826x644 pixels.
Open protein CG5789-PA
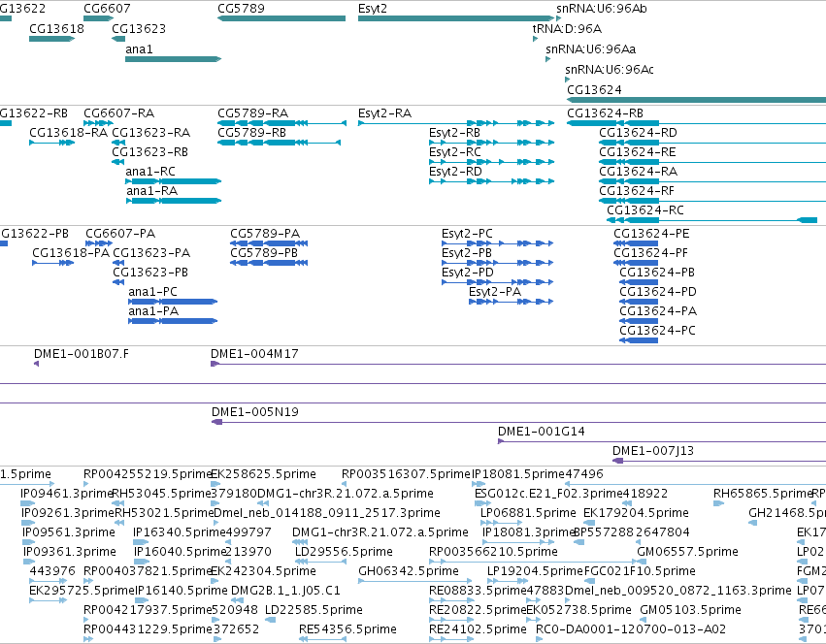point(265,234)
